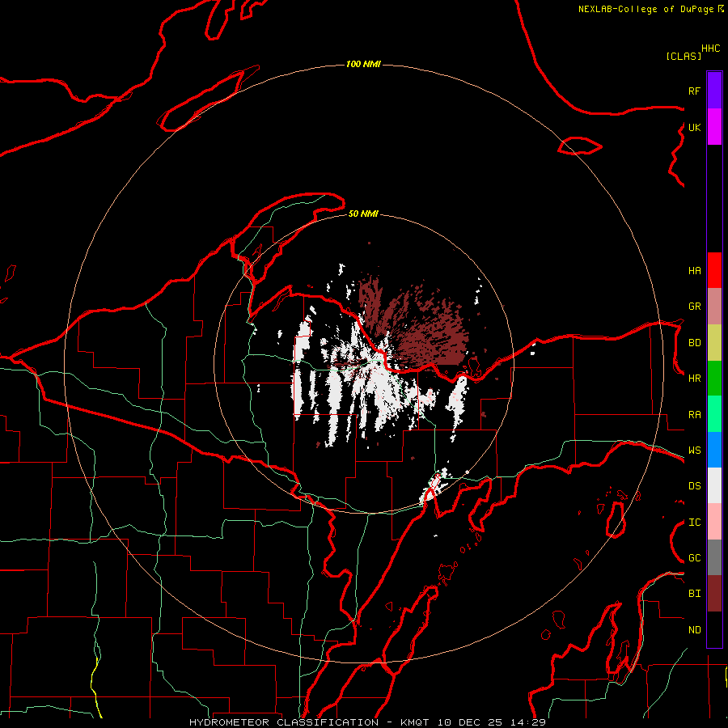Click the "NEXLAB-College of DuPage" credit text

[645, 9]
